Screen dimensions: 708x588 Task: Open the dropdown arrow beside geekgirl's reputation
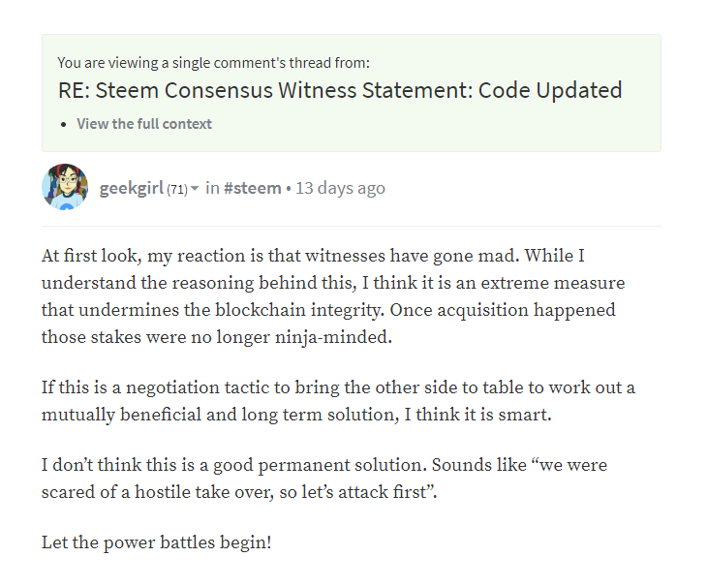[195, 189]
